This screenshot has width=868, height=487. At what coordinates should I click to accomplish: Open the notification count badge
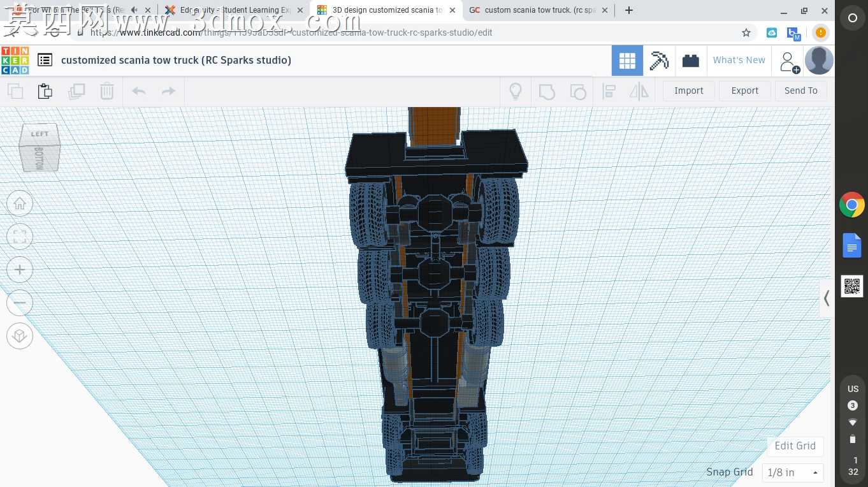(x=853, y=405)
